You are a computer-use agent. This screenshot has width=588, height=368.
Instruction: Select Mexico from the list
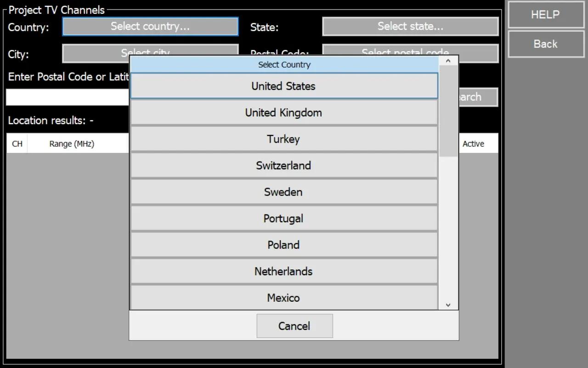click(x=283, y=298)
